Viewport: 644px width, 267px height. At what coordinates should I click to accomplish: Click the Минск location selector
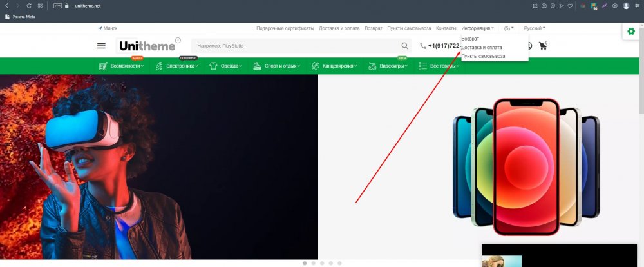click(x=108, y=28)
